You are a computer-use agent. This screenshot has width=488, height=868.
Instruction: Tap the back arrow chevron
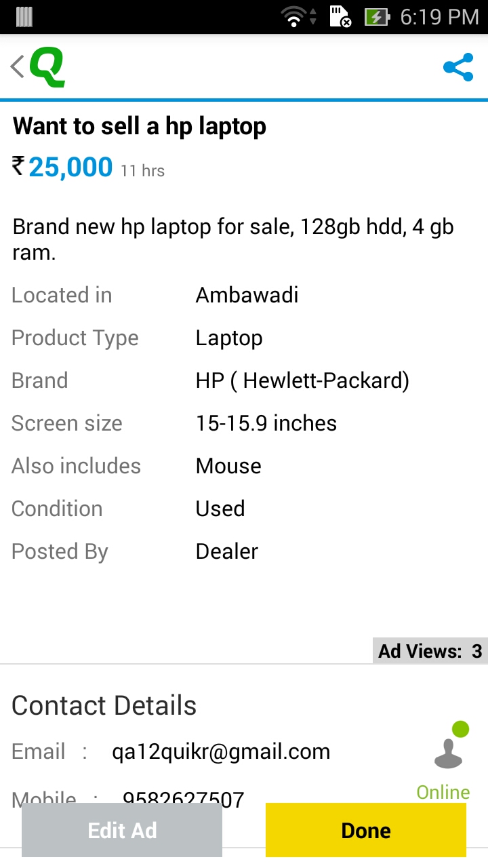tap(17, 66)
